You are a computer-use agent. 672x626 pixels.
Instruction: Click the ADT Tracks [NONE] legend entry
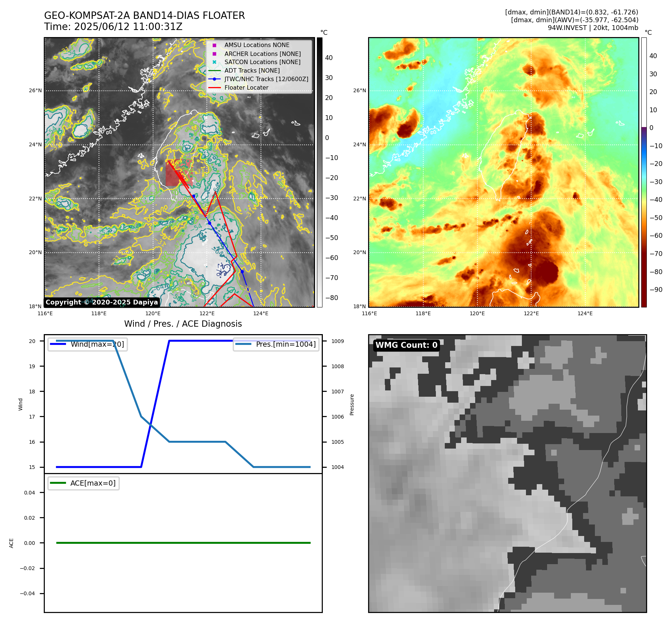coord(252,70)
